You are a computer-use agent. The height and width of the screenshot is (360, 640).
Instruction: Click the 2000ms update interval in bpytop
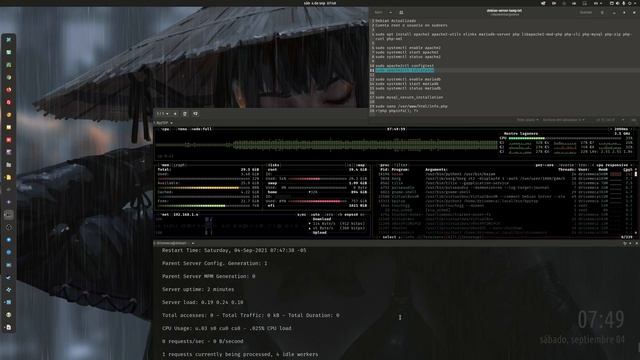[x=621, y=129]
